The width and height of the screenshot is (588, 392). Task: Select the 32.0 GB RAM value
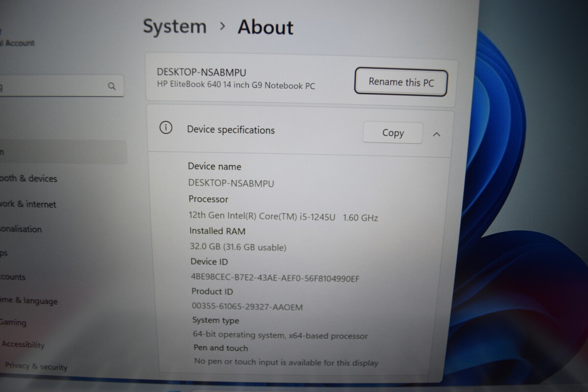point(238,247)
